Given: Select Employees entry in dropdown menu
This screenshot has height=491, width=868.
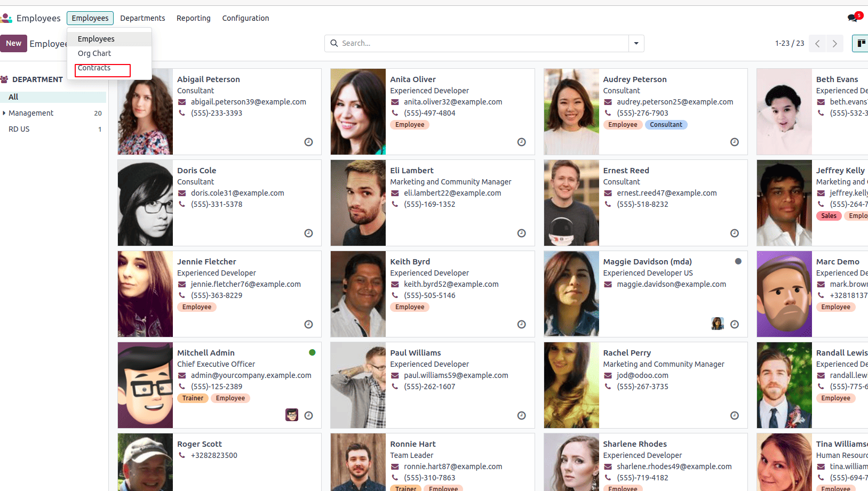Looking at the screenshot, I should tap(109, 39).
